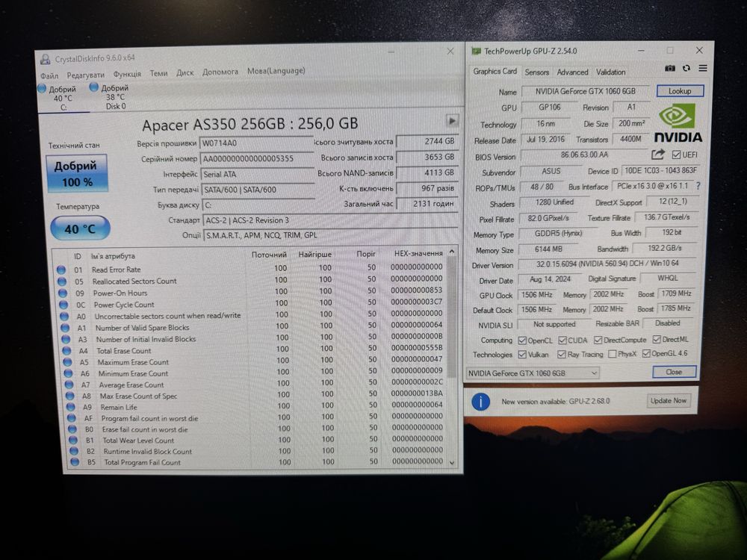Click the serial number field

click(x=257, y=158)
